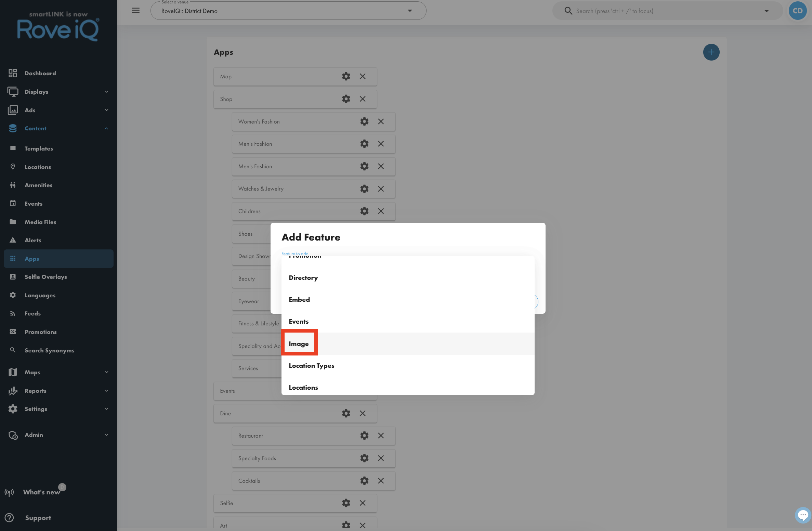Focus the top search field

[667, 11]
